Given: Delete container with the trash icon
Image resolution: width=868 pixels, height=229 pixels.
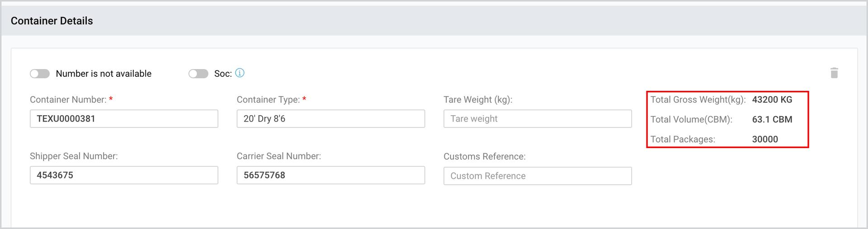Looking at the screenshot, I should pos(834,73).
